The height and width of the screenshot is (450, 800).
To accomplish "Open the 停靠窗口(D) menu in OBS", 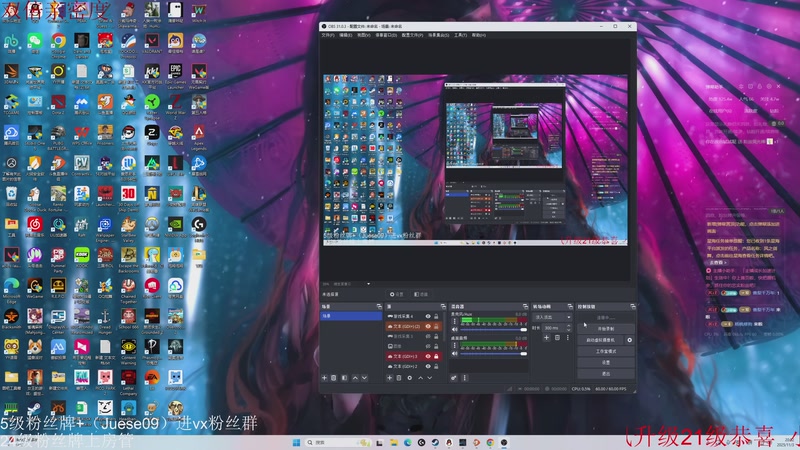I will pos(386,35).
